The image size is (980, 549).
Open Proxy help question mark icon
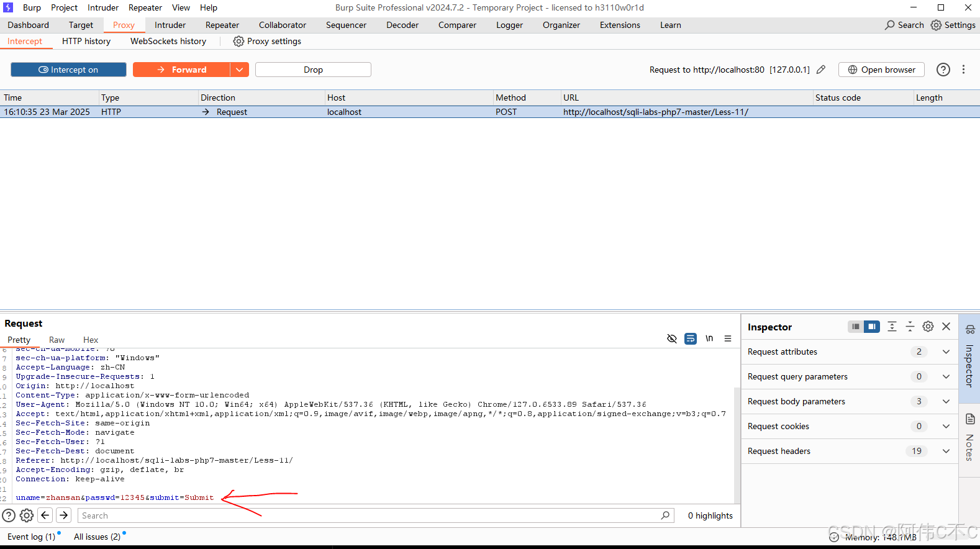tap(943, 70)
